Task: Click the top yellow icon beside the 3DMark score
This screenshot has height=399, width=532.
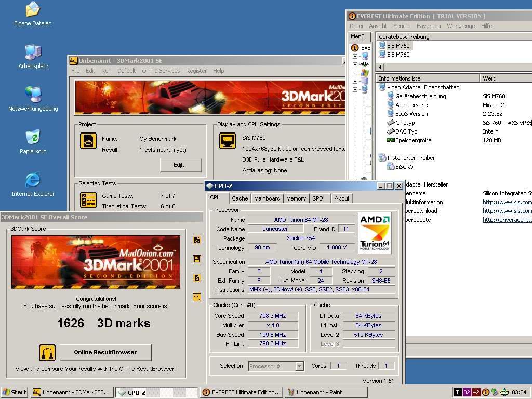Action: 197,240
